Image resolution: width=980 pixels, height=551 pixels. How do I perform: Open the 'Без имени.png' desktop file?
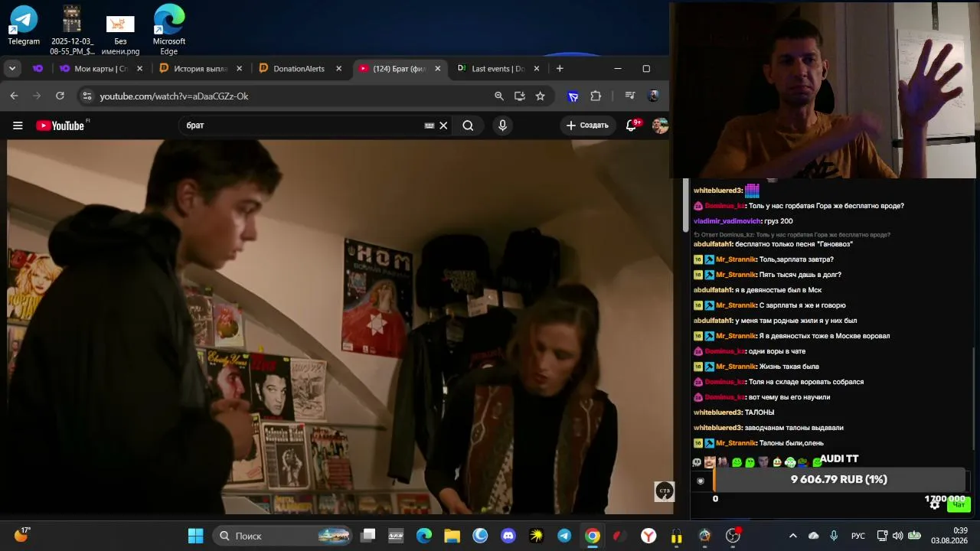click(120, 34)
